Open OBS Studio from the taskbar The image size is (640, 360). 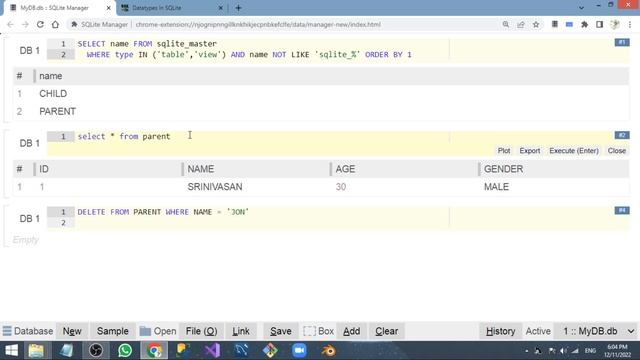(x=96, y=351)
